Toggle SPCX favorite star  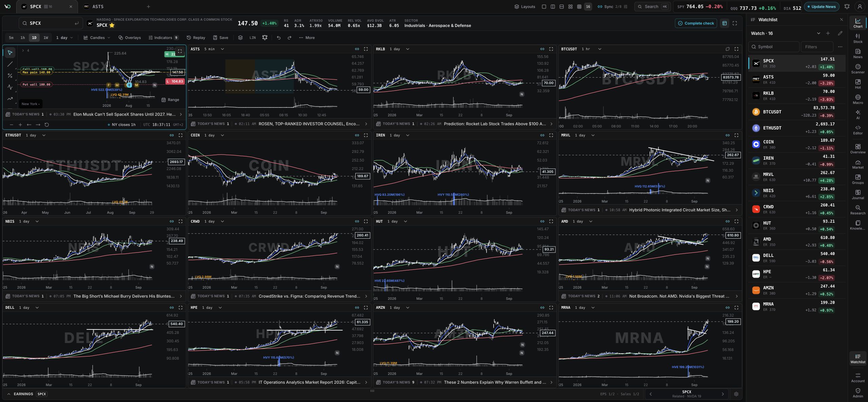(x=112, y=25)
